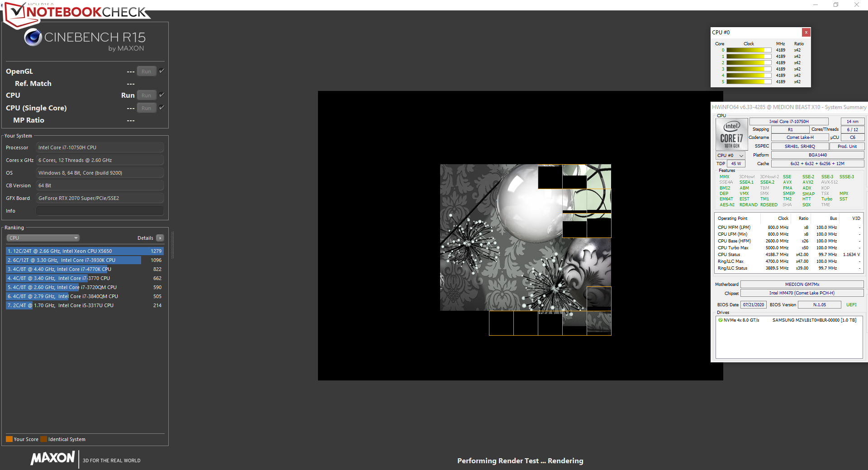
Task: Click the GFX Board field
Action: pyautogui.click(x=100, y=198)
